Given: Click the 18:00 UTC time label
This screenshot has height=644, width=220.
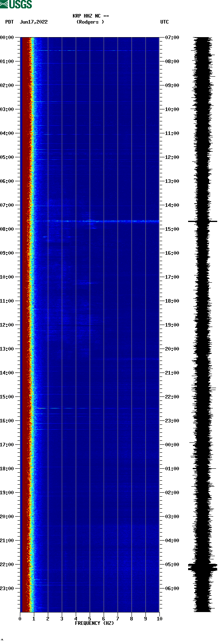Looking at the screenshot, I should click(172, 301).
